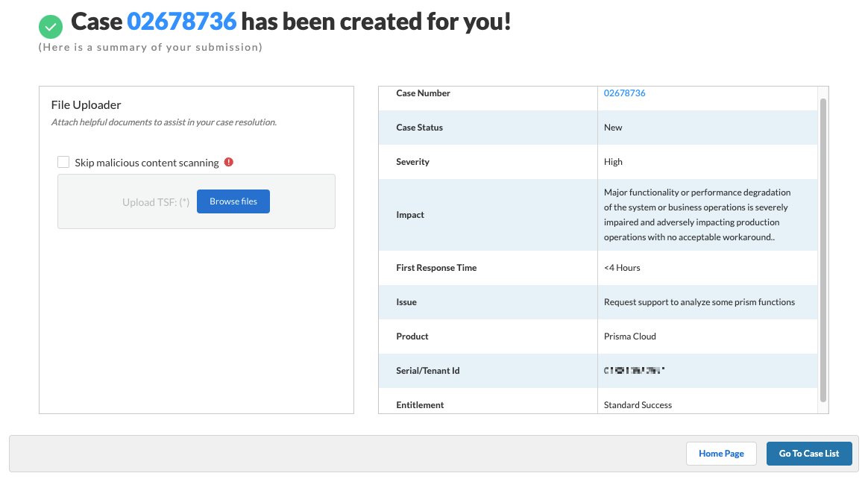This screenshot has width=868, height=479.
Task: Click the Case Status value New
Action: pos(613,128)
